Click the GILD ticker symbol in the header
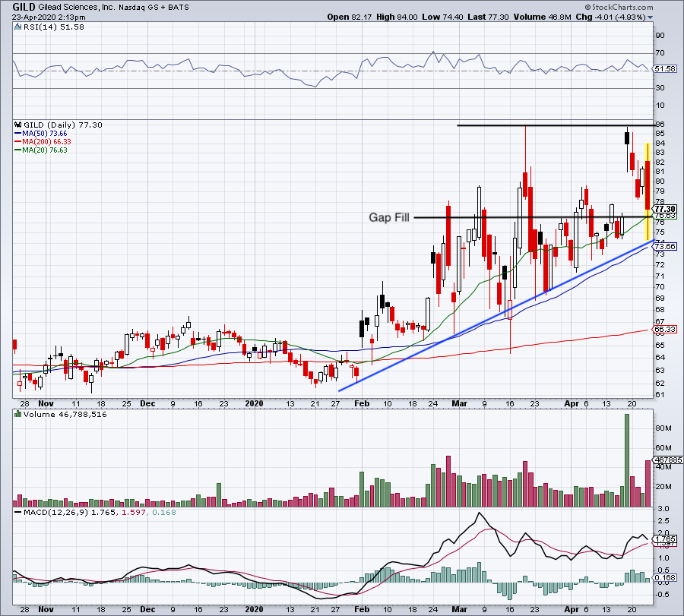 tap(24, 7)
